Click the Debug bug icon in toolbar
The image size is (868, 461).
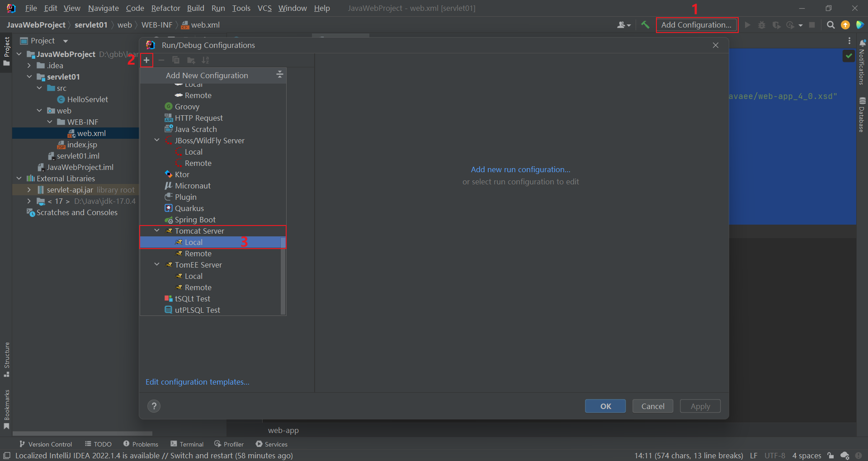pos(762,25)
